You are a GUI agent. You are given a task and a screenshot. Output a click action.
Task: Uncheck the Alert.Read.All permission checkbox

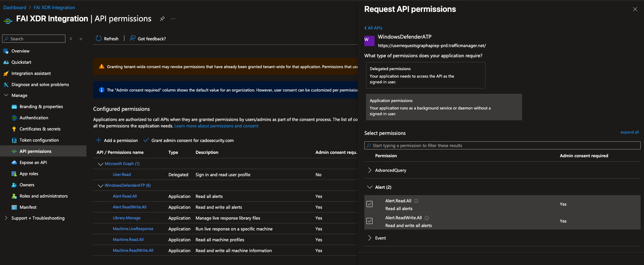coord(369,204)
